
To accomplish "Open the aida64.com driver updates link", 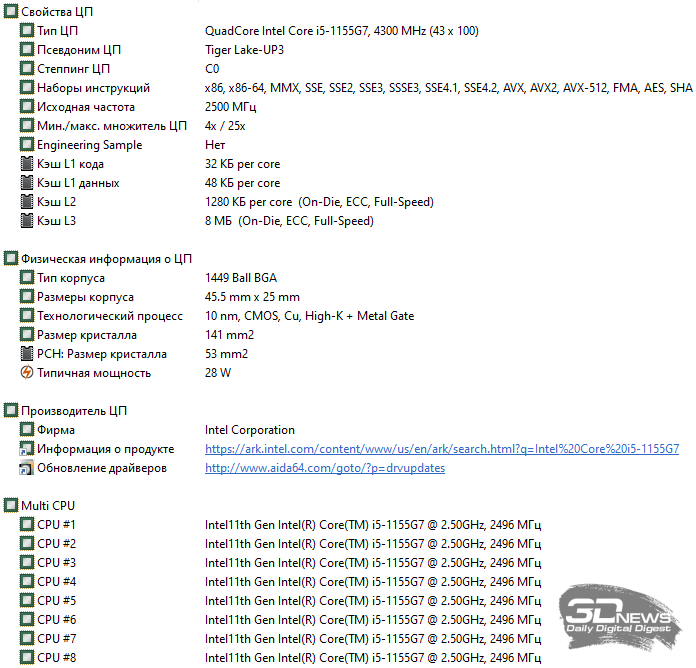I will tap(325, 468).
